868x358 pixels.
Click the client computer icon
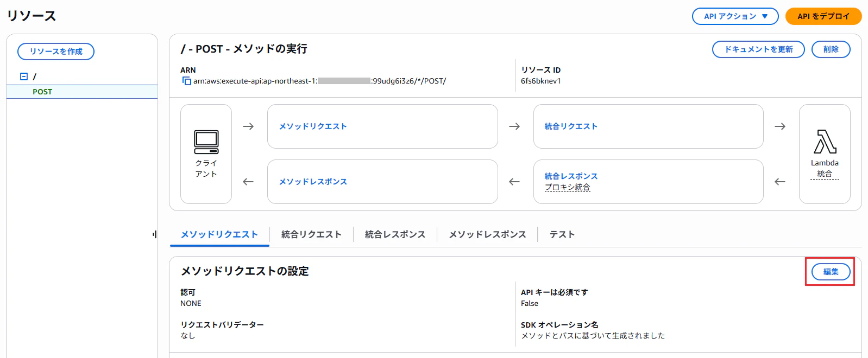pos(206,142)
